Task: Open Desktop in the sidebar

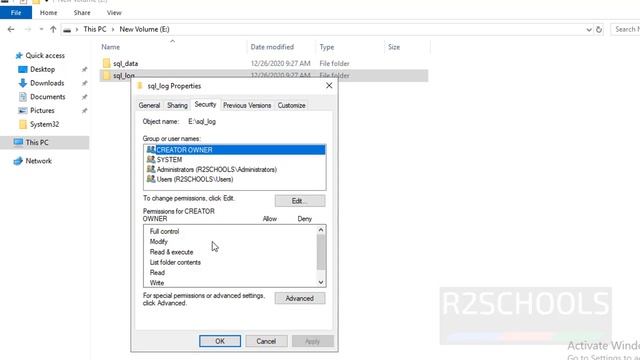Action: point(42,69)
